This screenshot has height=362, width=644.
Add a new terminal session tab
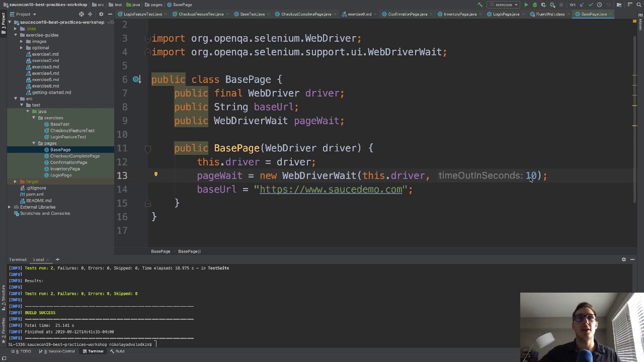point(57,259)
